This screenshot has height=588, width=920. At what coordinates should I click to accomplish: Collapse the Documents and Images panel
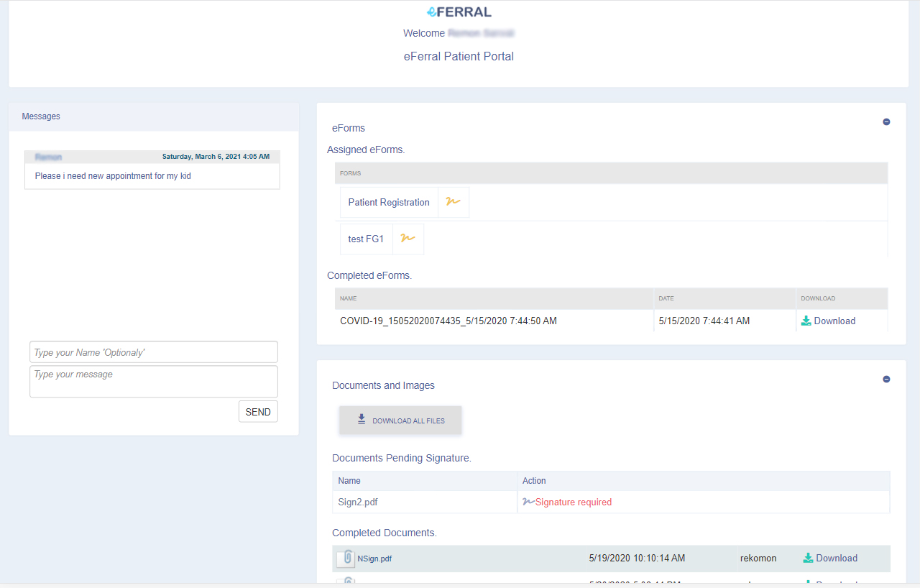coord(886,379)
